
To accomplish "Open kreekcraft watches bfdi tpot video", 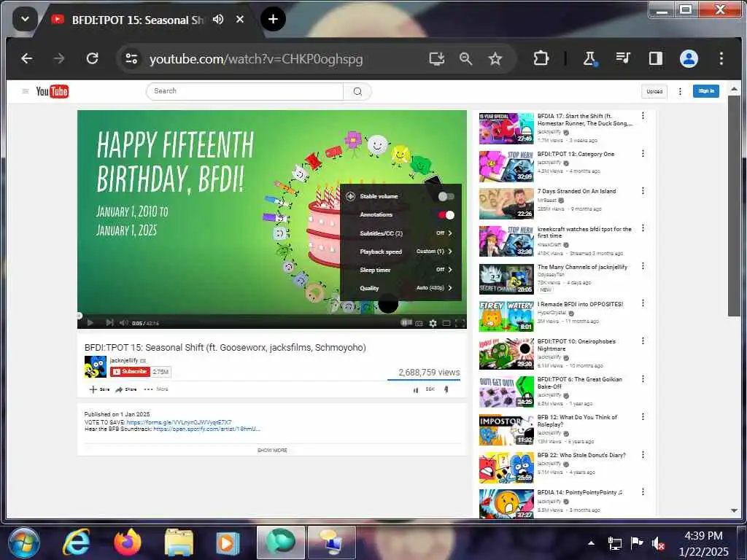I will pyautogui.click(x=584, y=233).
